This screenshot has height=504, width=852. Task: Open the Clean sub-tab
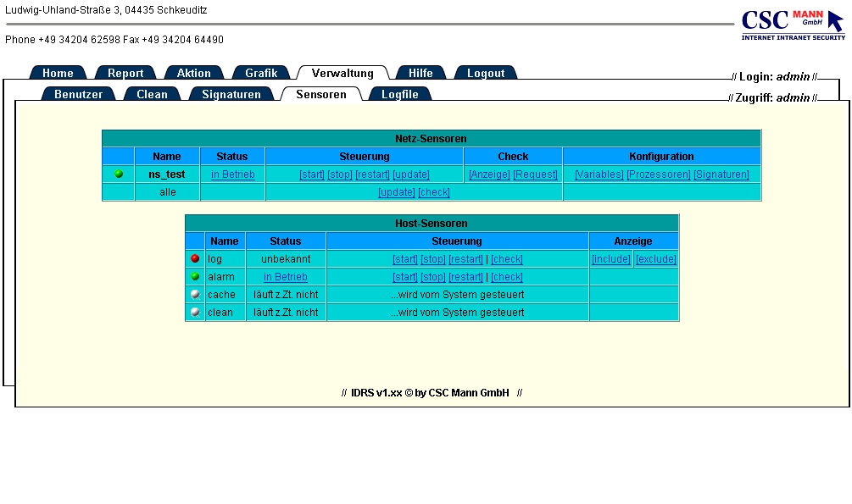pyautogui.click(x=152, y=94)
